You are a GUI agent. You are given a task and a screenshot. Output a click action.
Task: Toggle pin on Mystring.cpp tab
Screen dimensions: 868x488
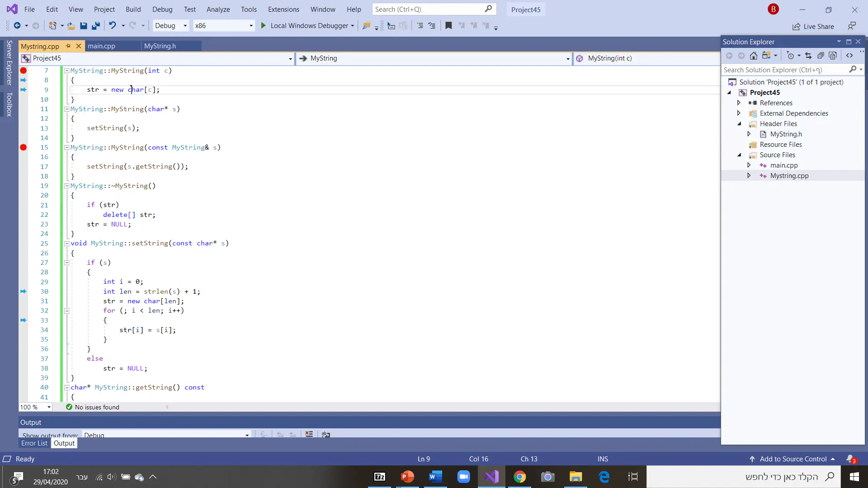tap(68, 46)
